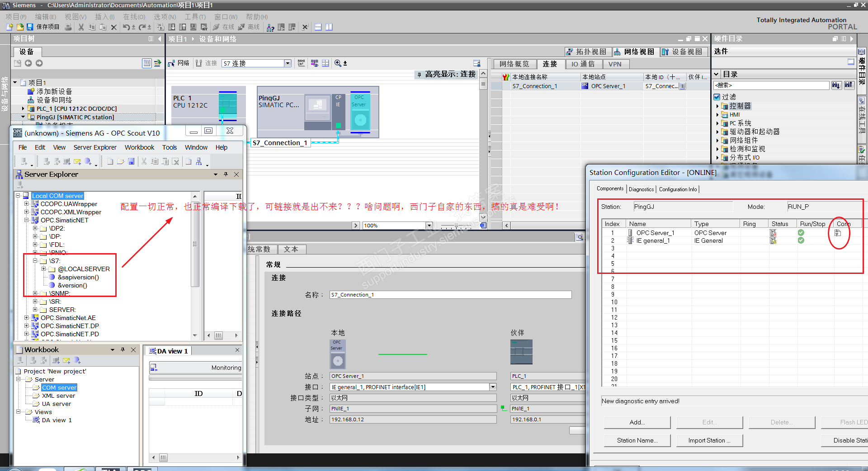The height and width of the screenshot is (471, 868).
Task: Click the undo arrow in TIA Portal toolbar
Action: (126, 27)
